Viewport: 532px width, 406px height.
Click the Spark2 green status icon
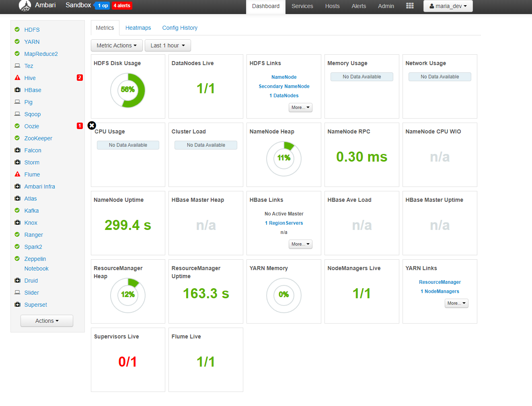(17, 246)
